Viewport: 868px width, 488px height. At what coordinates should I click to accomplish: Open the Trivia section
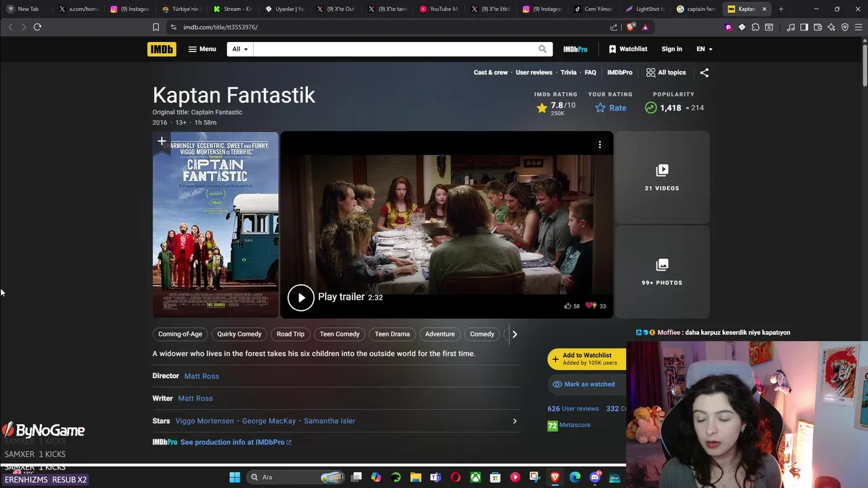pyautogui.click(x=568, y=73)
